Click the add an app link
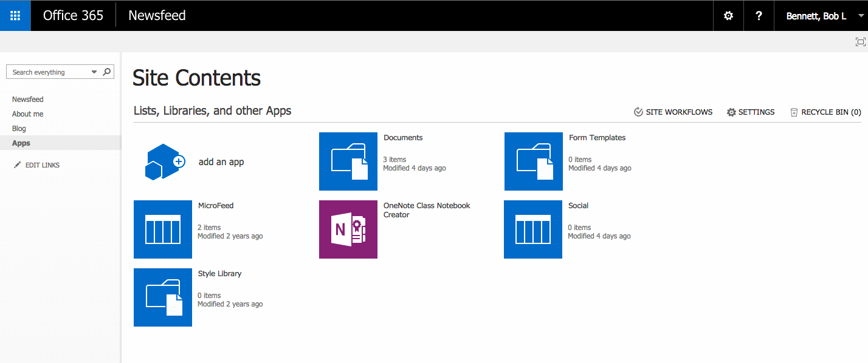Viewport: 868px width, 363px height. pos(221,162)
